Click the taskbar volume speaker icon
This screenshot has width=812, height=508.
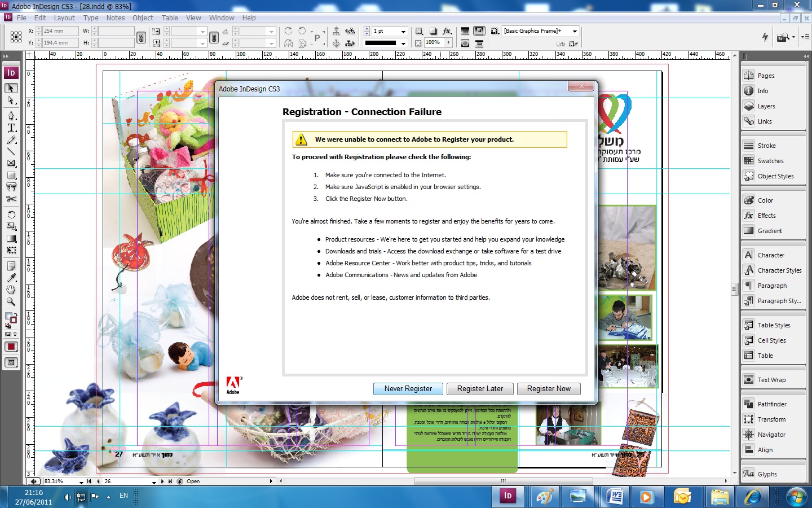click(x=68, y=497)
